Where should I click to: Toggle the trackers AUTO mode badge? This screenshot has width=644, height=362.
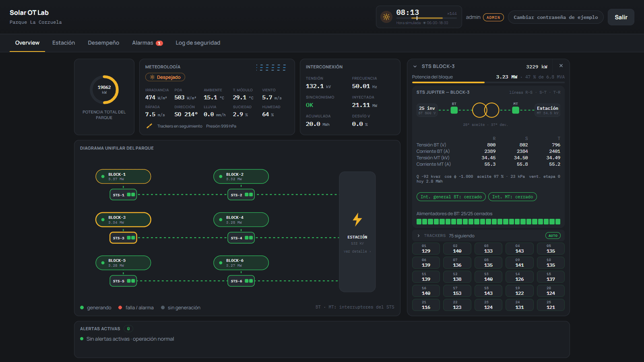553,236
